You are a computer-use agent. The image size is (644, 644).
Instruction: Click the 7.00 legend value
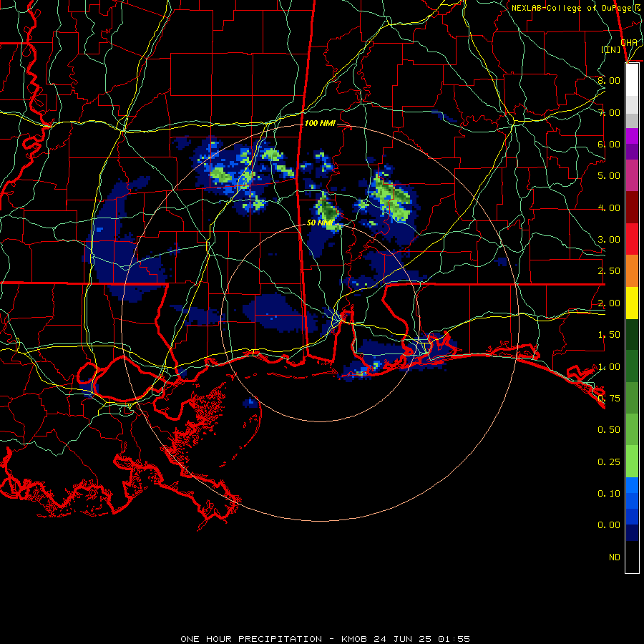click(x=609, y=112)
